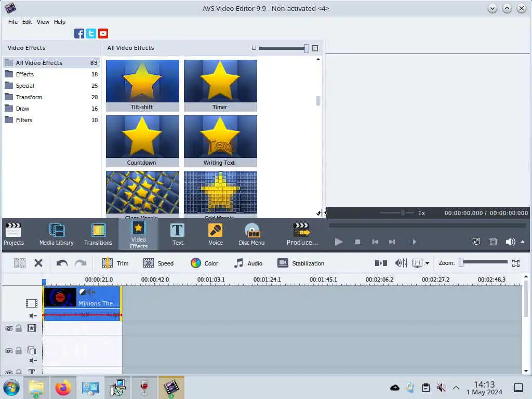532x399 pixels.
Task: Select the Filters category folder
Action: 51,120
